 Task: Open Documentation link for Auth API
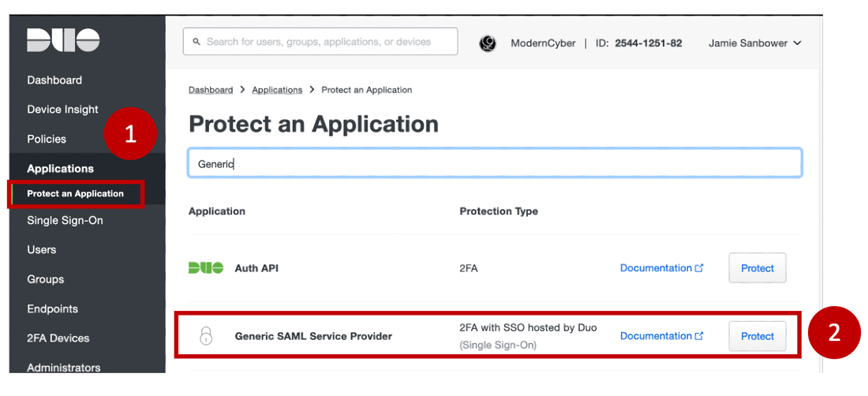tap(661, 268)
